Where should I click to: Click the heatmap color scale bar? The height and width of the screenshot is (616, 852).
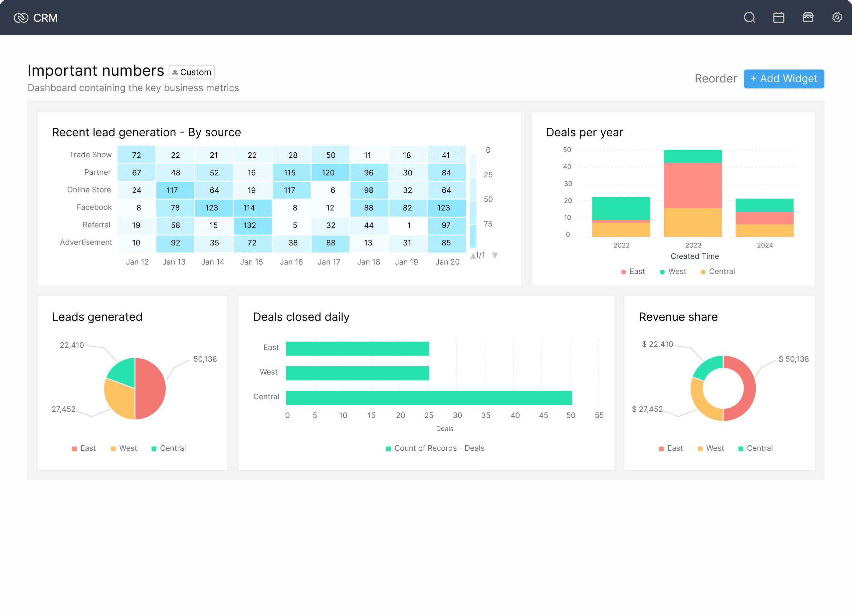(x=473, y=200)
